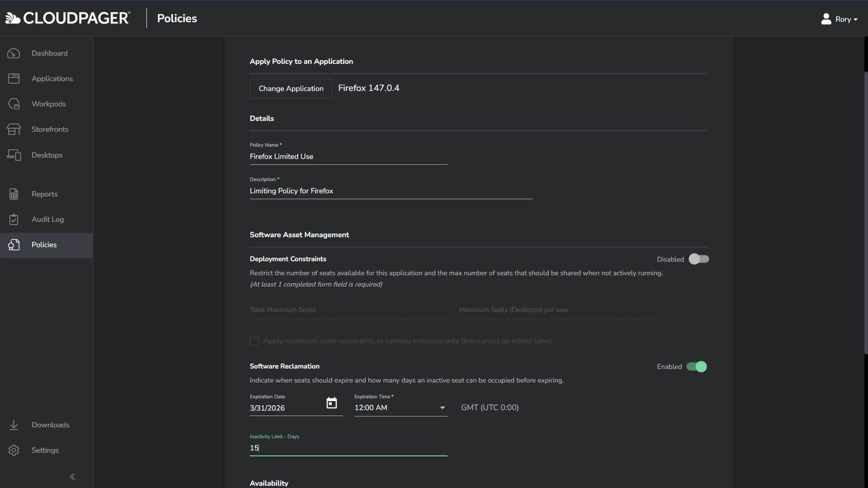This screenshot has width=868, height=488.
Task: Click the Total Maximum Seats field
Action: 348,310
